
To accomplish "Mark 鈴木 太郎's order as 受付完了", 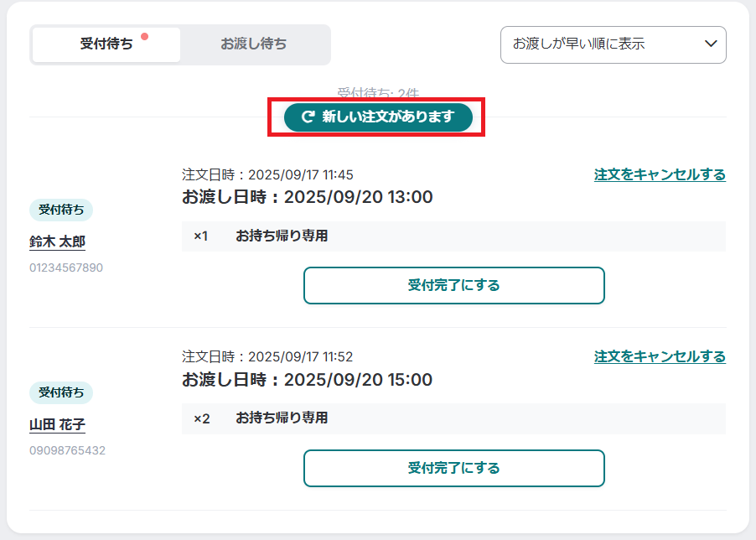I will tap(453, 285).
